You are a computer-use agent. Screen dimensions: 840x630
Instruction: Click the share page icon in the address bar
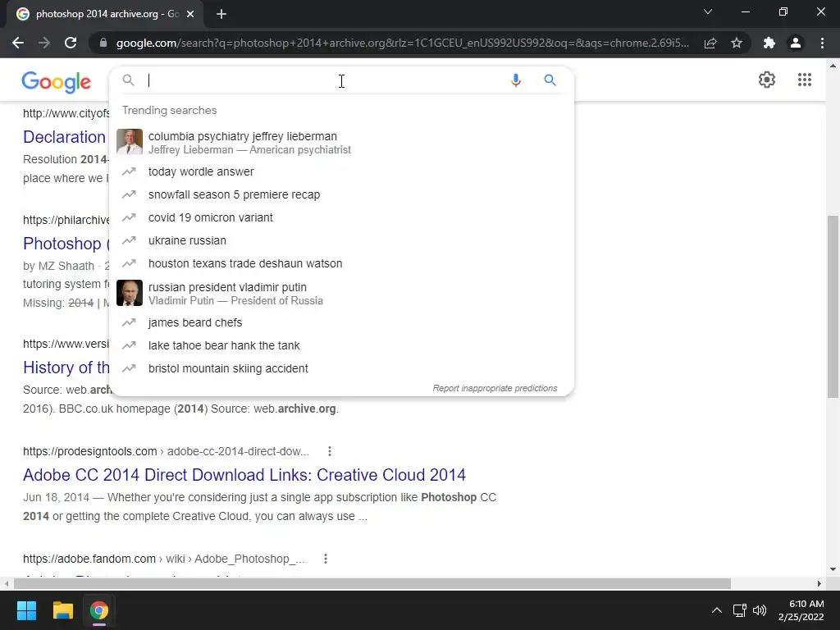(x=710, y=43)
